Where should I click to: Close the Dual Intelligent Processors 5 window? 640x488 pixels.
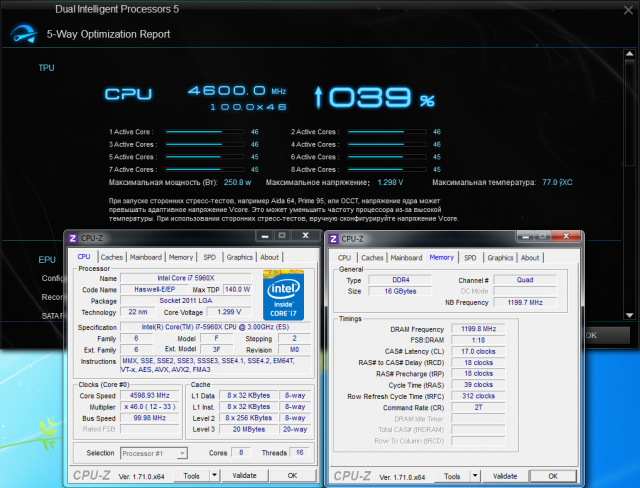point(628,10)
